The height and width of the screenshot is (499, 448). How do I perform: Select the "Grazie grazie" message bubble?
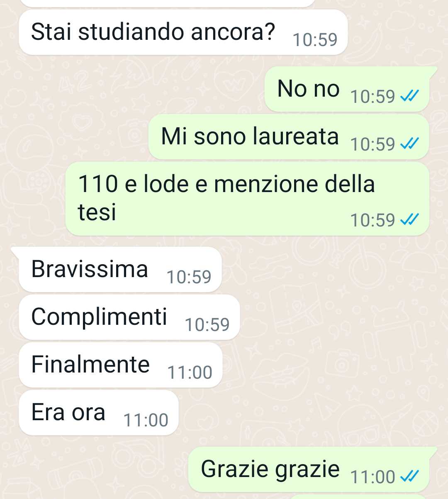(309, 470)
